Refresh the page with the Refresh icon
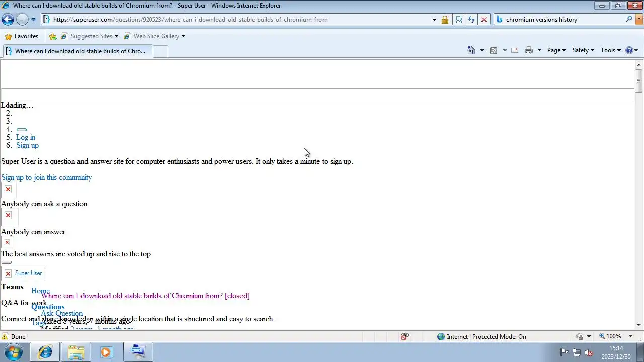Viewport: 644px width, 362px height. coord(471,20)
